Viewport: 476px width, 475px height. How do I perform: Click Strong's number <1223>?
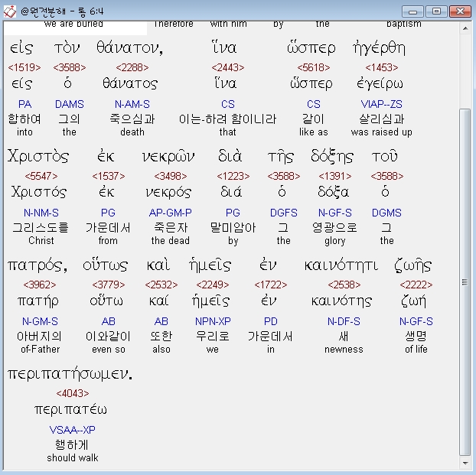click(233, 176)
